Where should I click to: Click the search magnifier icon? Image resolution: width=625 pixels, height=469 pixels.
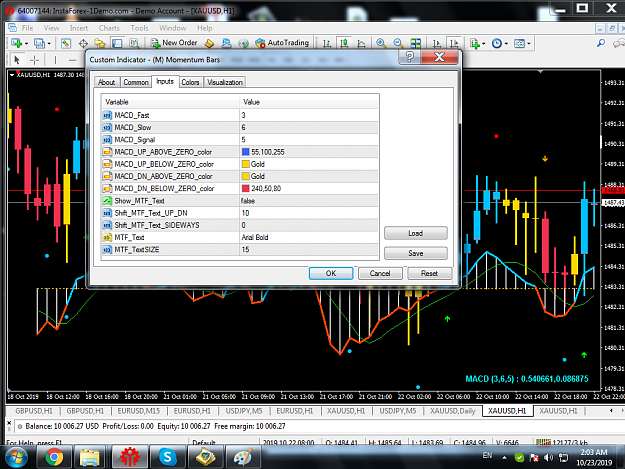pos(601,43)
